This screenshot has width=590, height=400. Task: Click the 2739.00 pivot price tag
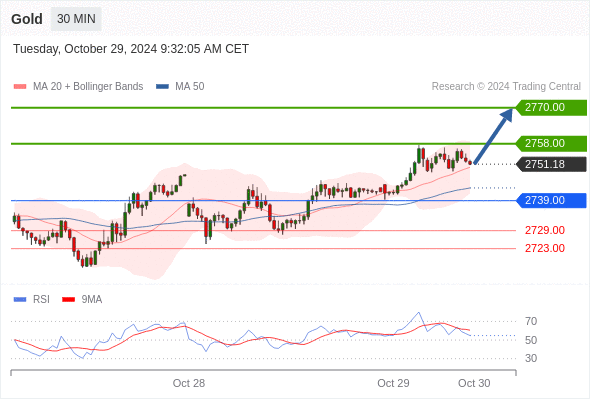click(x=551, y=200)
